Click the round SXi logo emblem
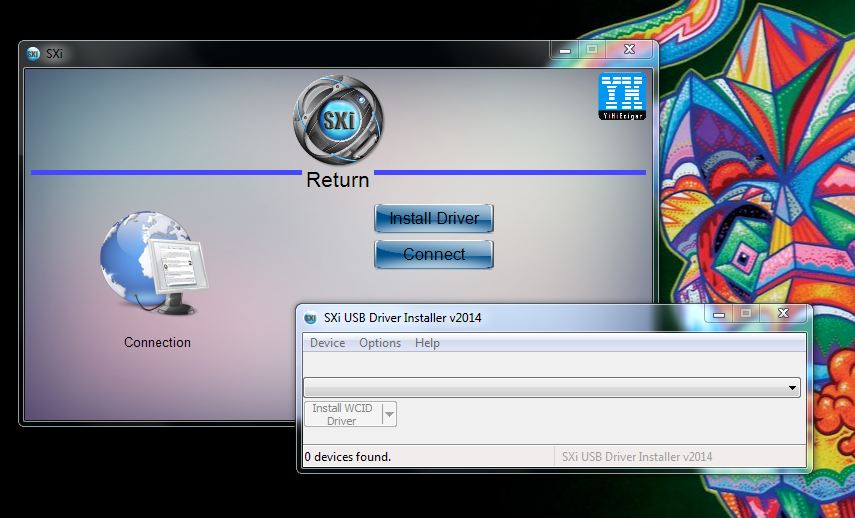The image size is (855, 518). [x=338, y=121]
